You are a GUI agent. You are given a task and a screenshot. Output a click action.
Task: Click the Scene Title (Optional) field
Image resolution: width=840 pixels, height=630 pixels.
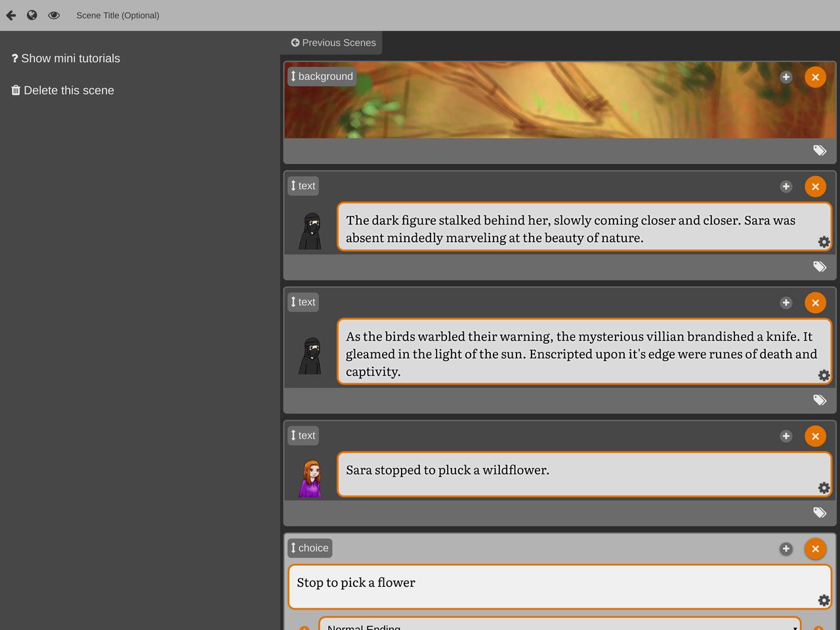tap(117, 15)
